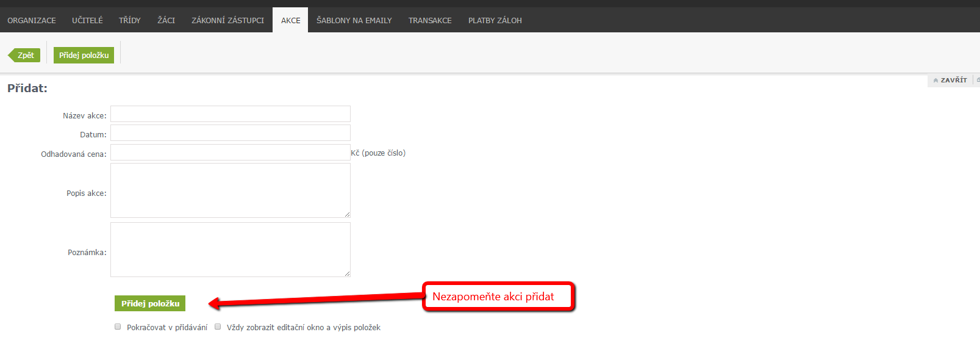Open ŠABLONY NA EMAILY tab
Screen dimensions: 980x343
(354, 20)
